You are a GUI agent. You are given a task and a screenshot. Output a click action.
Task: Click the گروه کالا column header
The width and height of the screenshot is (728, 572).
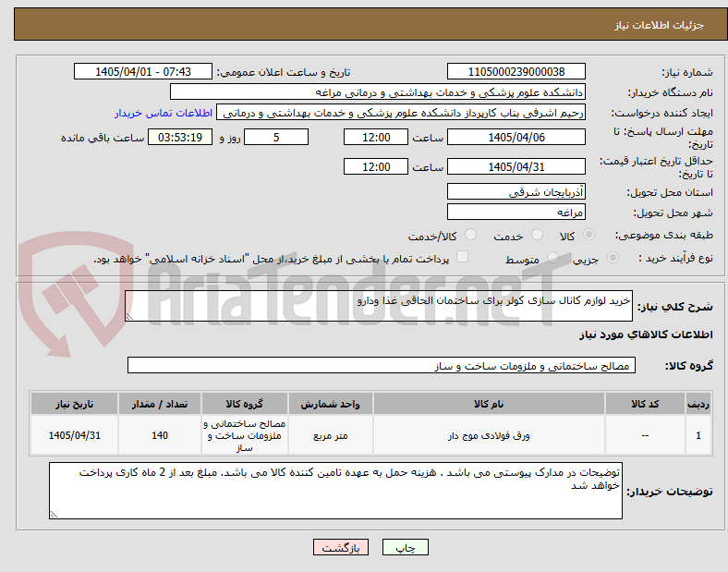coord(245,404)
